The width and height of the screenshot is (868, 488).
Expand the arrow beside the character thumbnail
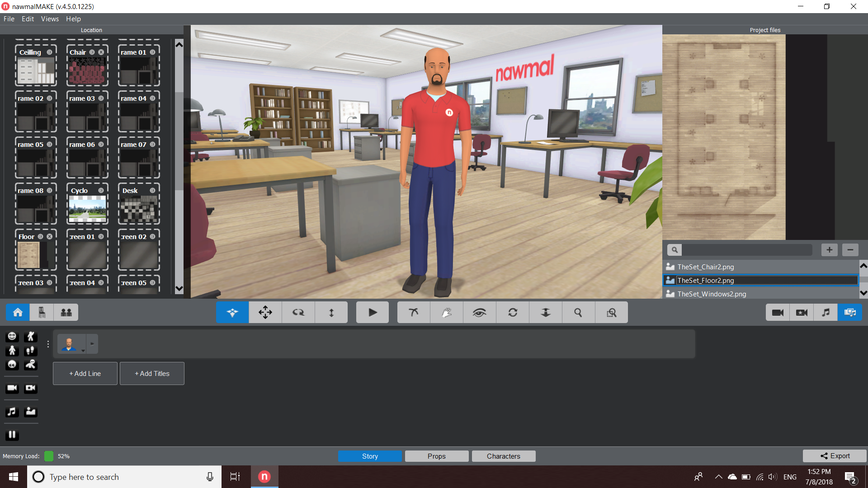pos(92,344)
